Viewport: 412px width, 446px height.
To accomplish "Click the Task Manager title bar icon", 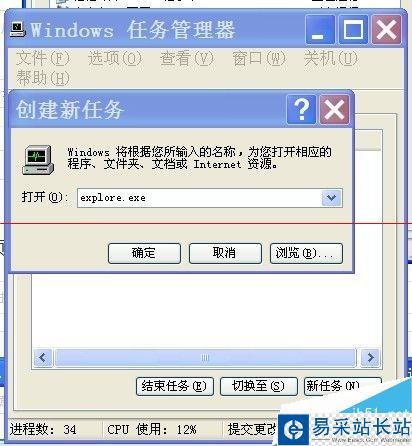I will point(18,29).
